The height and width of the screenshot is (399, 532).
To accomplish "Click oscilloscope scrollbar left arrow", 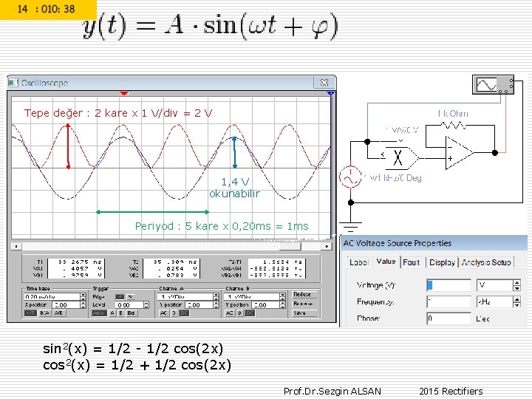I will tap(16, 246).
